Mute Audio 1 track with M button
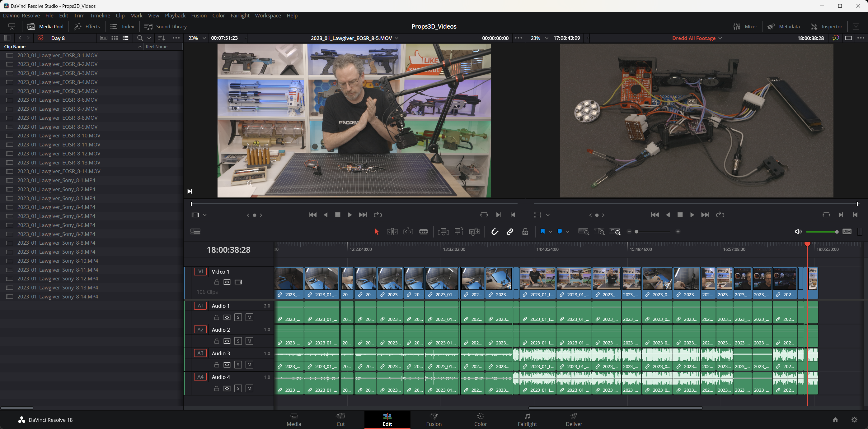The height and width of the screenshot is (429, 868). (x=249, y=317)
